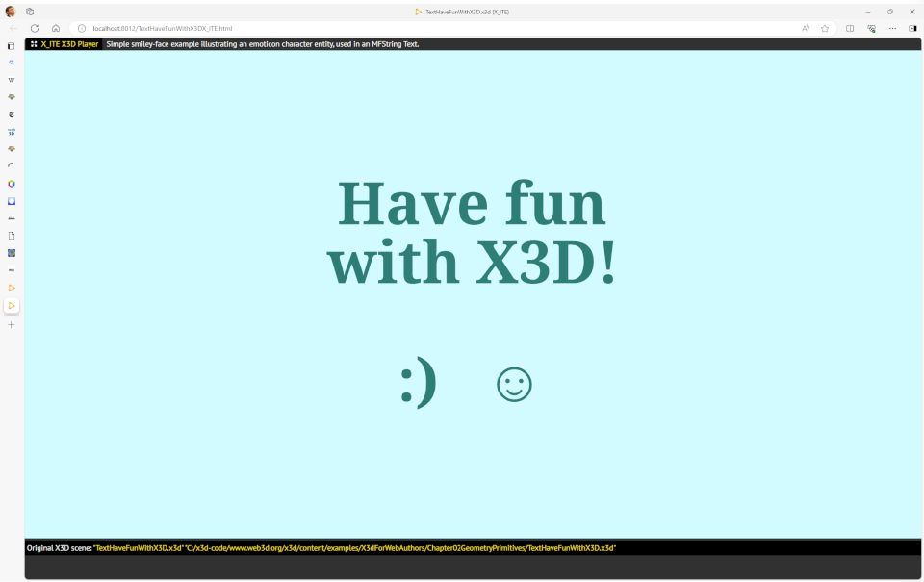
Task: Add this page to favorites
Action: (x=825, y=28)
